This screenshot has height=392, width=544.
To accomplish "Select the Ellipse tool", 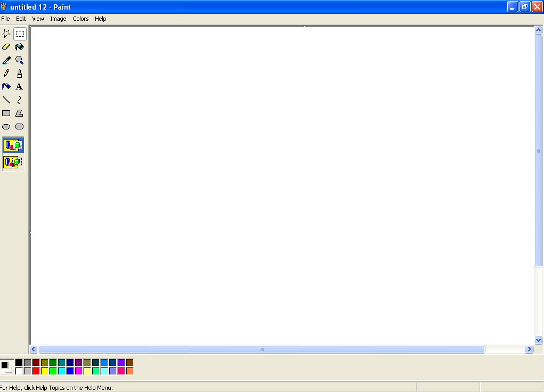I will [x=6, y=126].
